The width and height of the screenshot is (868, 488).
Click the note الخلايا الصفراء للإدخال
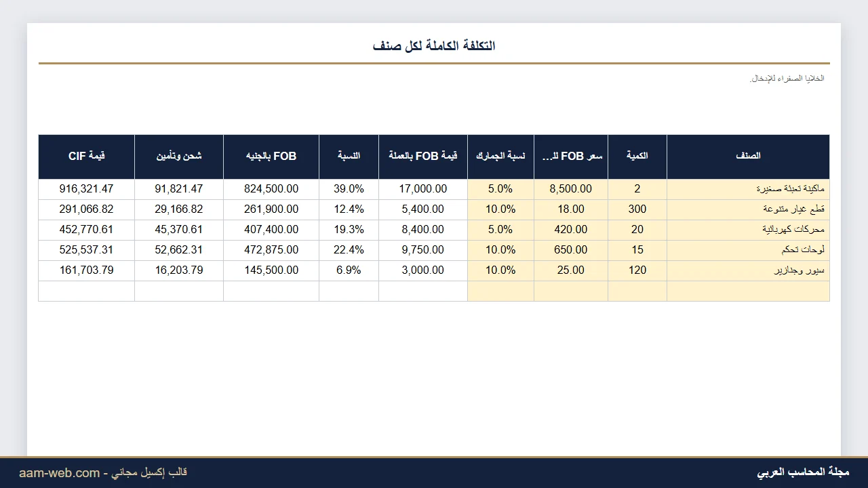787,79
